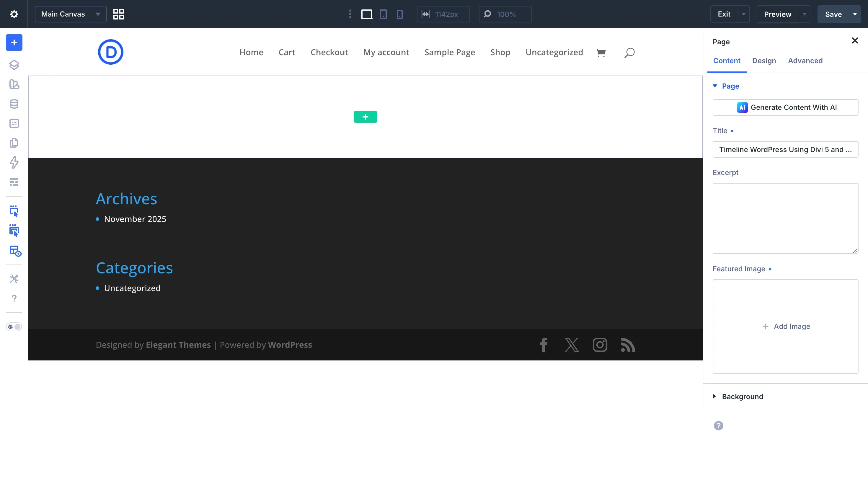Screen dimensions: 868x493
Task: Open the three-dot options menu in top bar
Action: click(x=350, y=14)
